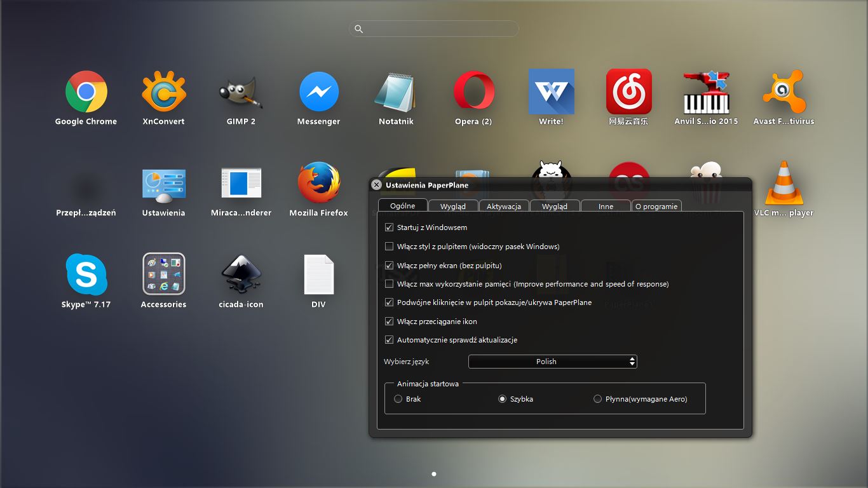Open the Polish language dropdown
This screenshot has width=868, height=488.
click(553, 362)
